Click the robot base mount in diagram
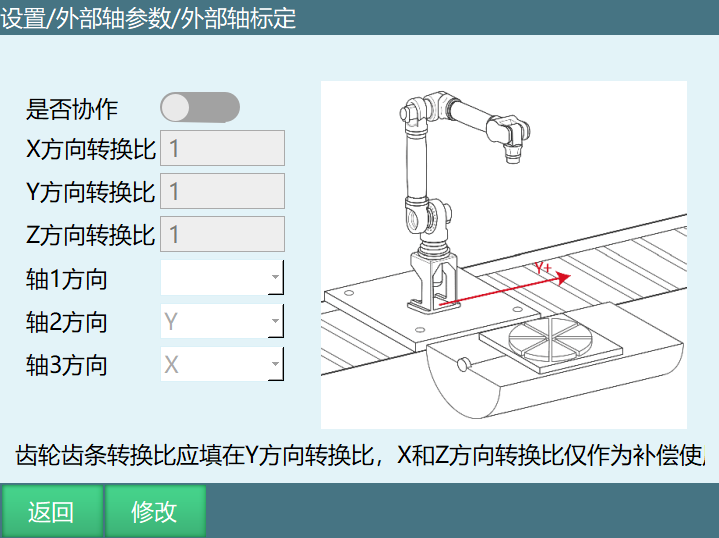This screenshot has height=538, width=719. 434,282
